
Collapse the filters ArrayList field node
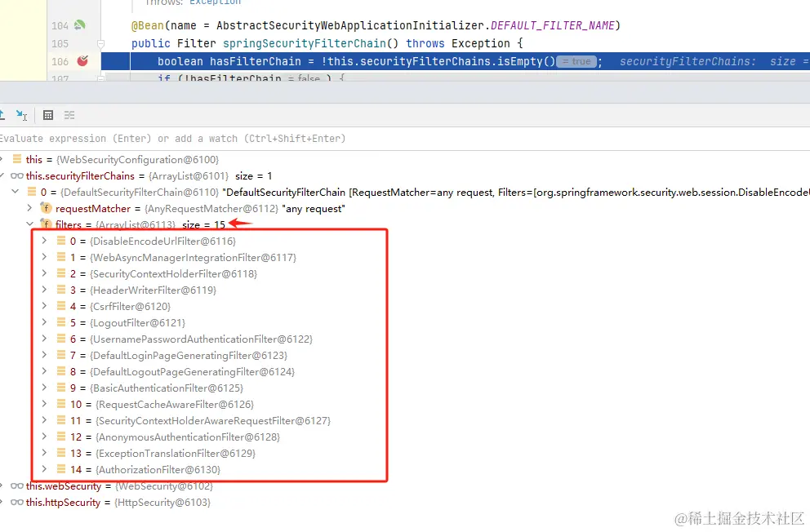pos(29,224)
